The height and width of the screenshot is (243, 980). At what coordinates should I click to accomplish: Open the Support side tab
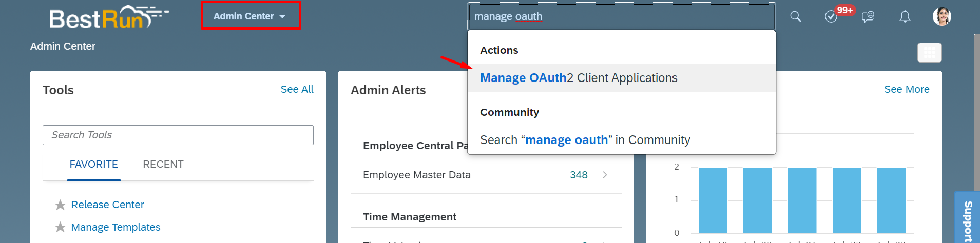point(968,218)
